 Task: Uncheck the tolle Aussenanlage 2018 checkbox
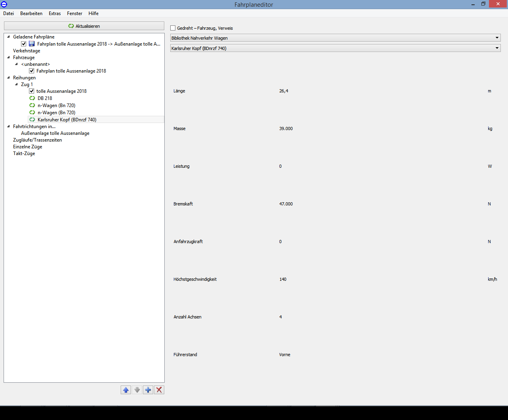(x=32, y=91)
